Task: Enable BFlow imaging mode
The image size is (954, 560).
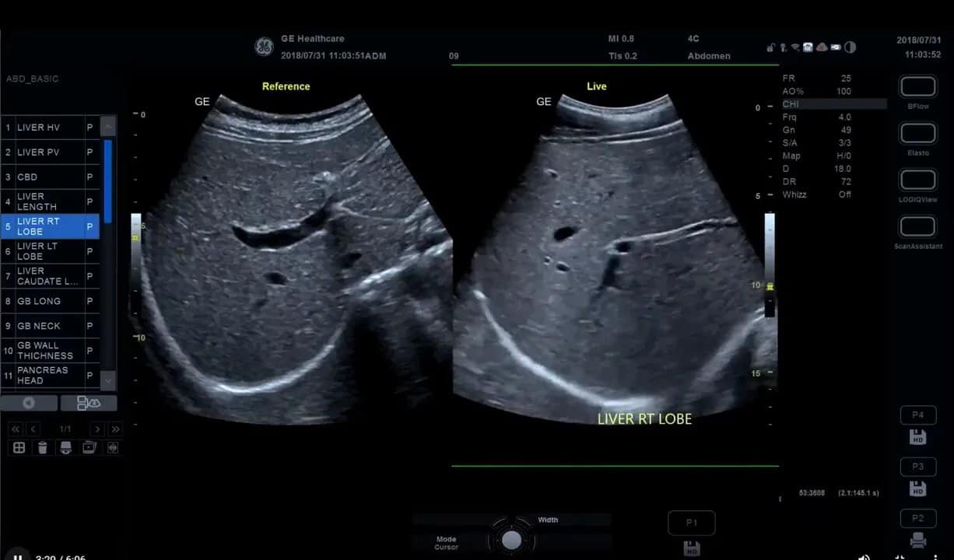Action: [x=917, y=87]
